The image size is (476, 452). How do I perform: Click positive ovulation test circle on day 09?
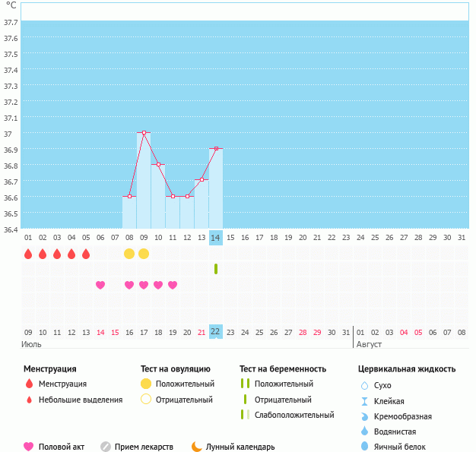pos(144,254)
